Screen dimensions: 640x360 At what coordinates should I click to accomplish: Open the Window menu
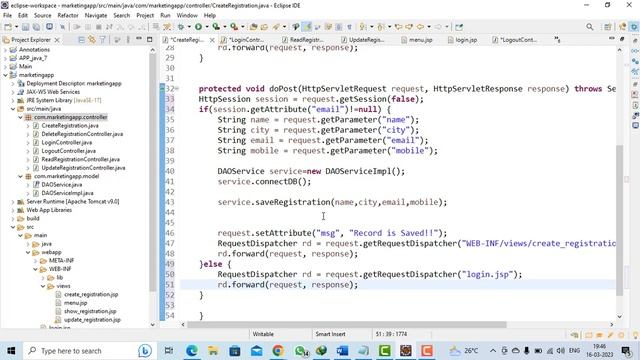pyautogui.click(x=187, y=16)
